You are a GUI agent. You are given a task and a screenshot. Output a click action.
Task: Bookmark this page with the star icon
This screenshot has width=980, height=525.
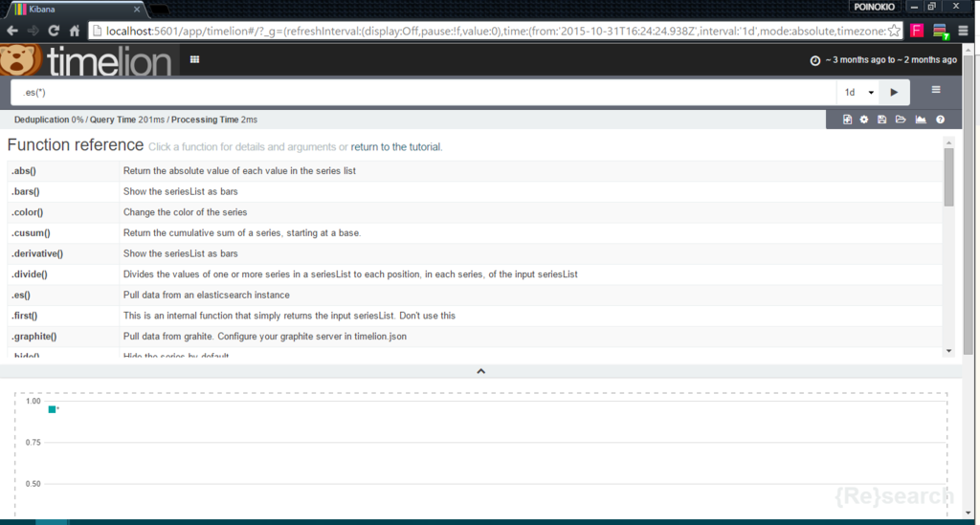pyautogui.click(x=895, y=31)
